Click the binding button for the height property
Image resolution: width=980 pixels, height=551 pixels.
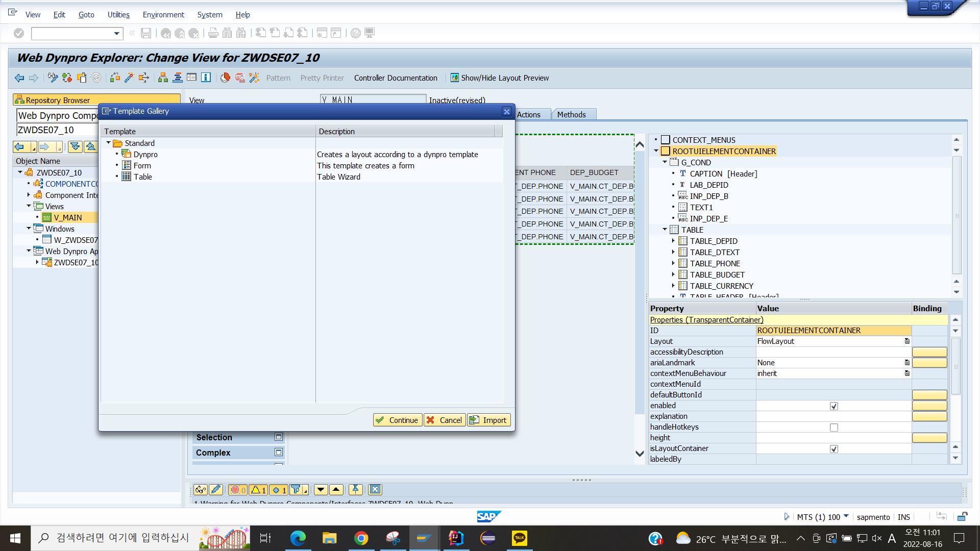point(929,438)
